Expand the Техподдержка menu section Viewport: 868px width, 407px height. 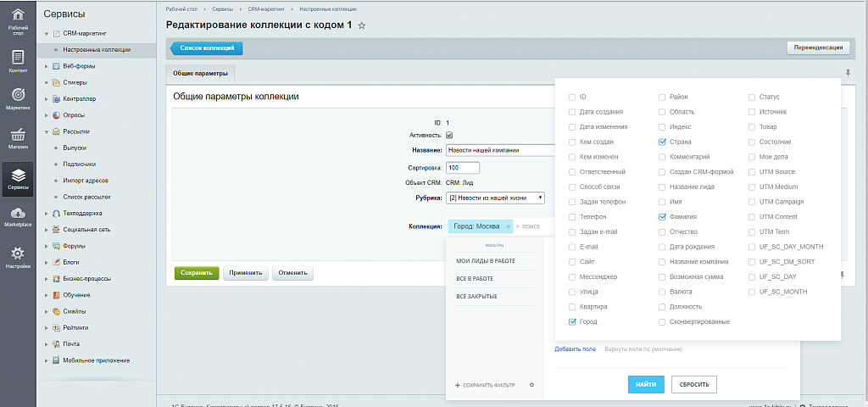tap(47, 214)
